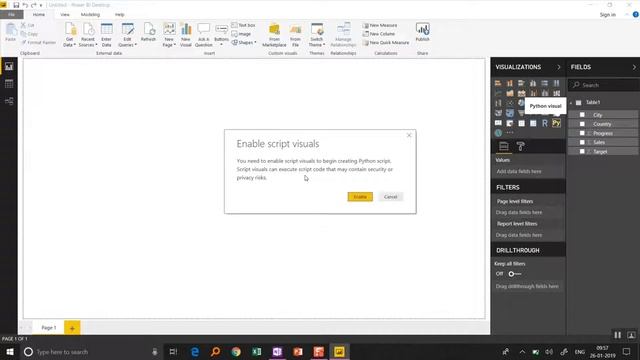
Task: Open the Recent Sources dropdown
Action: [x=88, y=35]
